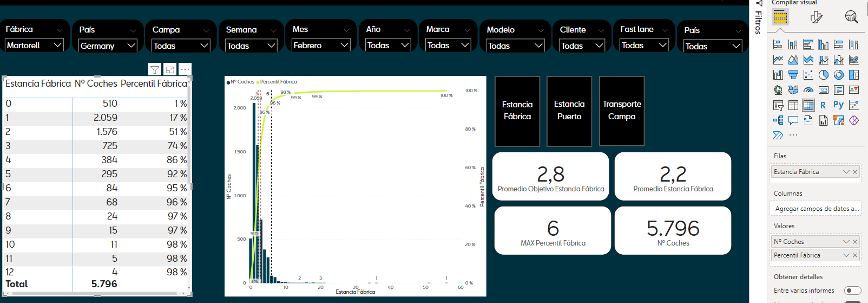Expand Estancia Fábrica field options under Filas

coord(846,172)
